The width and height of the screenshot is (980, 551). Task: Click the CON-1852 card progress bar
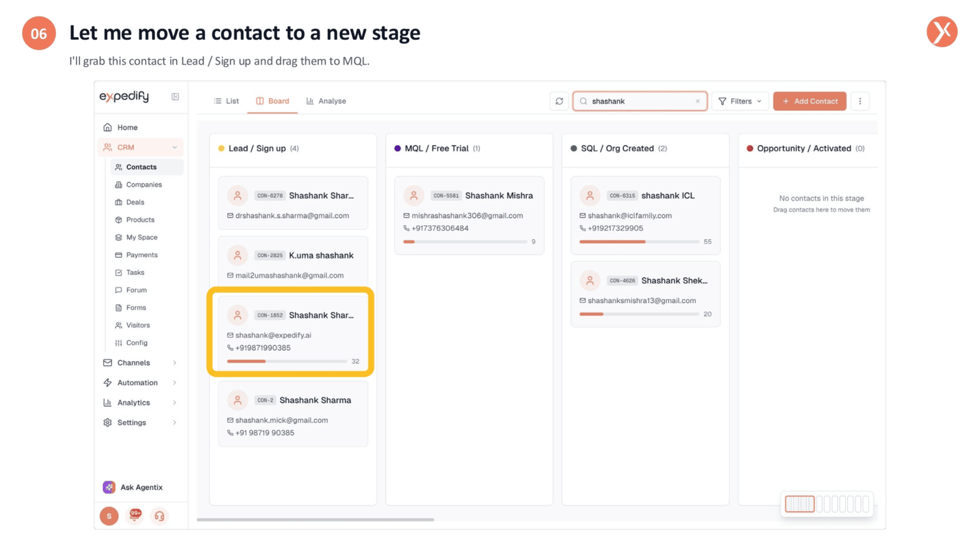tap(287, 361)
